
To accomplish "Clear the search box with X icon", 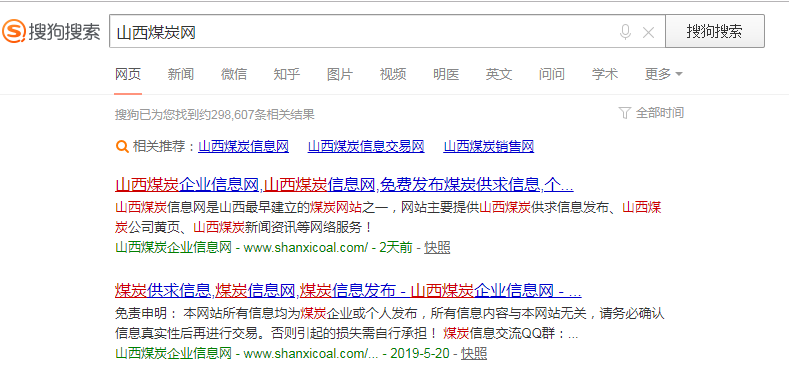I will coord(649,33).
